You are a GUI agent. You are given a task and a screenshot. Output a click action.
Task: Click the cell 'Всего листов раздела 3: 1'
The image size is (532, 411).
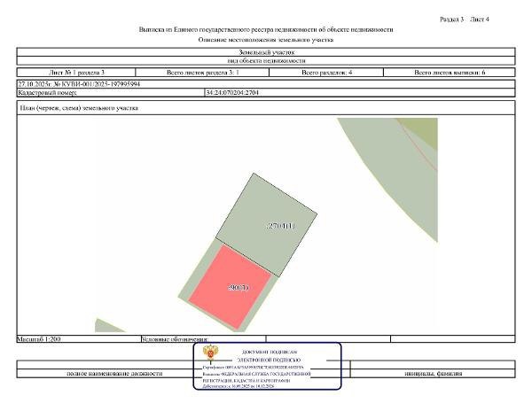tap(202, 72)
